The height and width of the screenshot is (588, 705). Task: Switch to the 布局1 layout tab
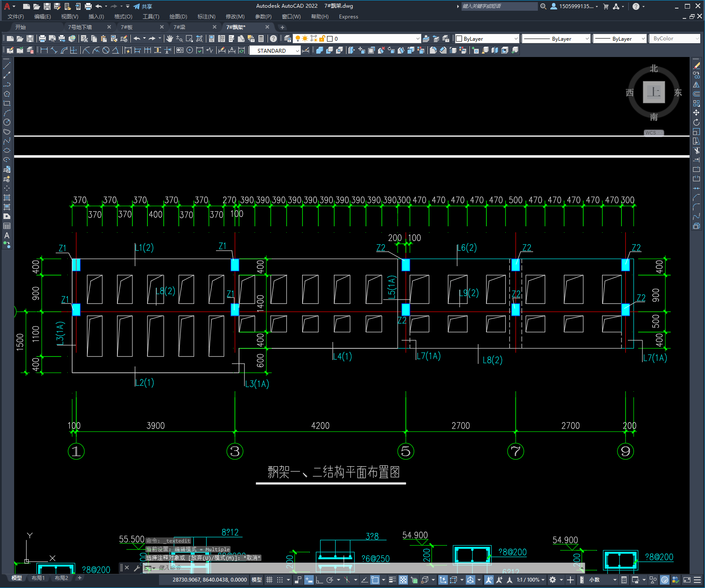pos(38,578)
